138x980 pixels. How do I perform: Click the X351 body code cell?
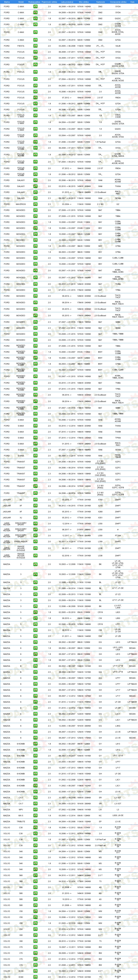100,517
